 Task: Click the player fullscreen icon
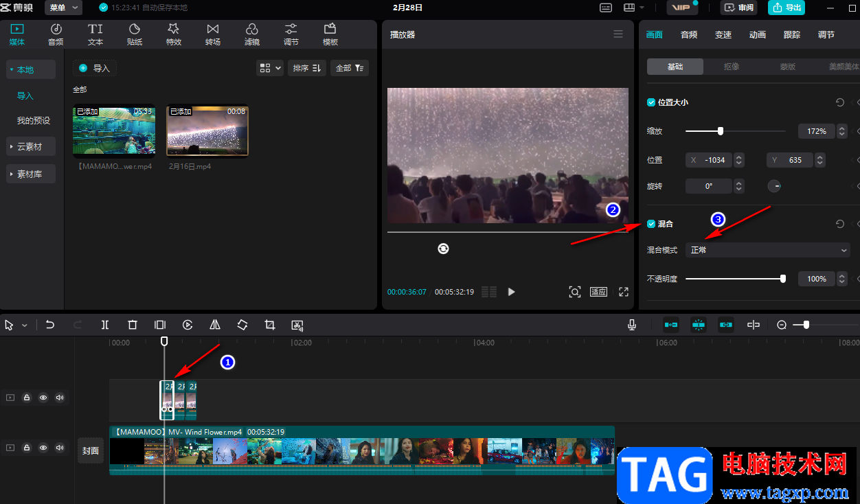[624, 292]
